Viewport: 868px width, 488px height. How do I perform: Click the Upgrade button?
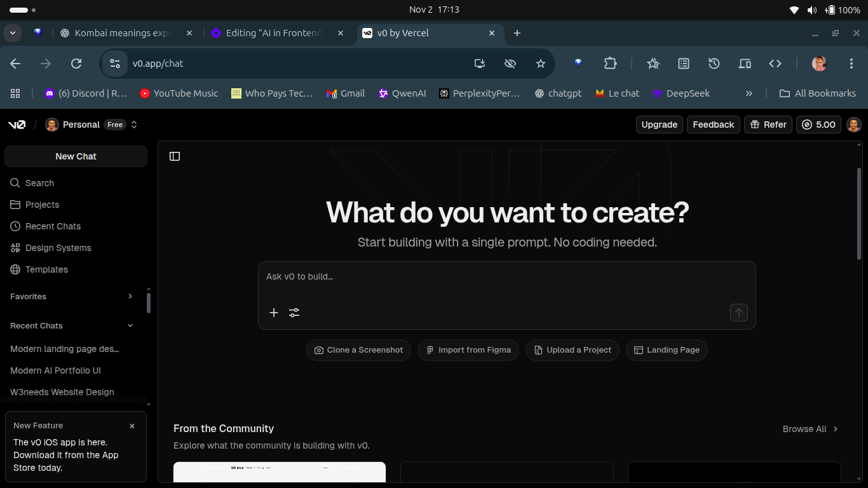[660, 125]
